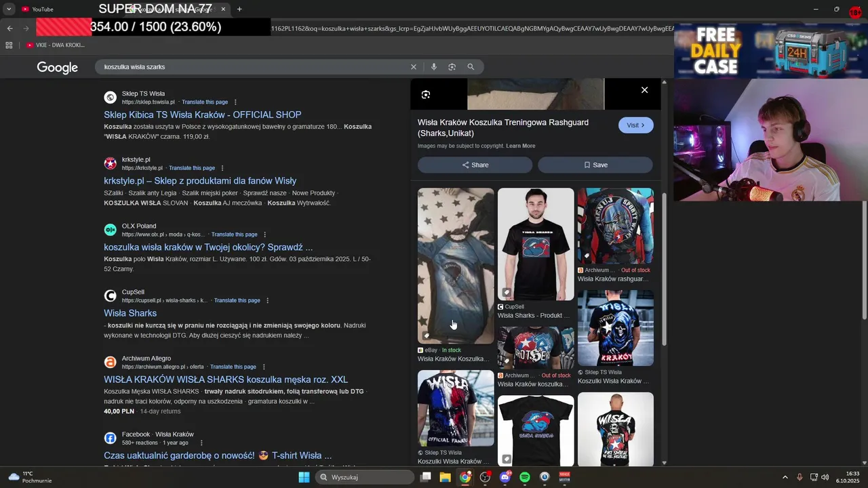868x488 pixels.
Task: Show hidden system tray icons
Action: tap(785, 477)
